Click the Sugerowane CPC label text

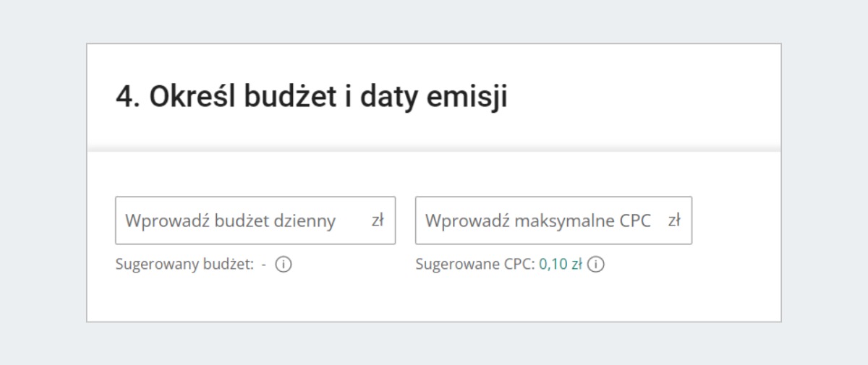click(x=475, y=265)
